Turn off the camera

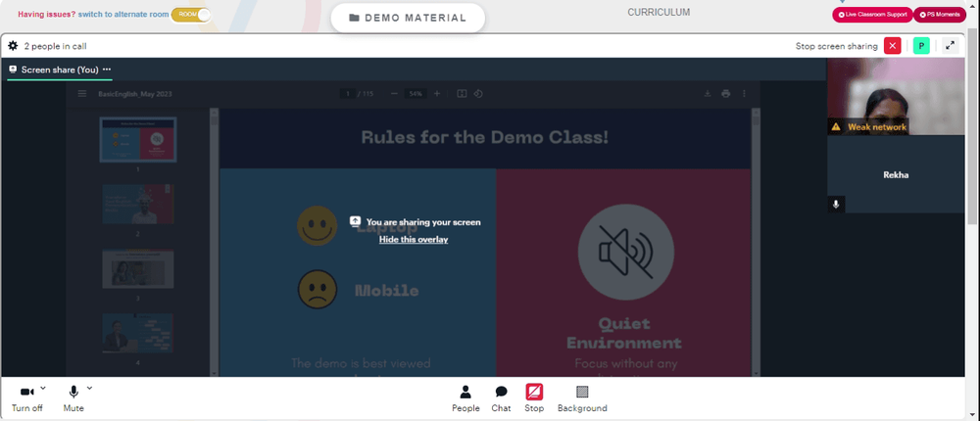pyautogui.click(x=26, y=398)
